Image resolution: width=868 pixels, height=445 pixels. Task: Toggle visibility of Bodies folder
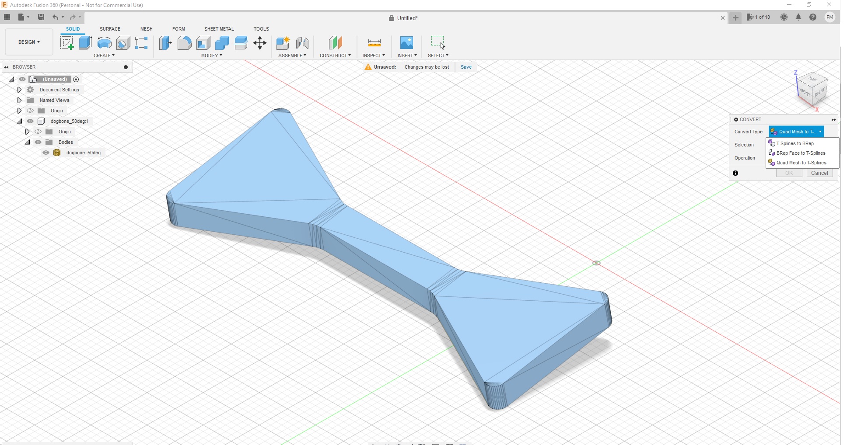(38, 142)
